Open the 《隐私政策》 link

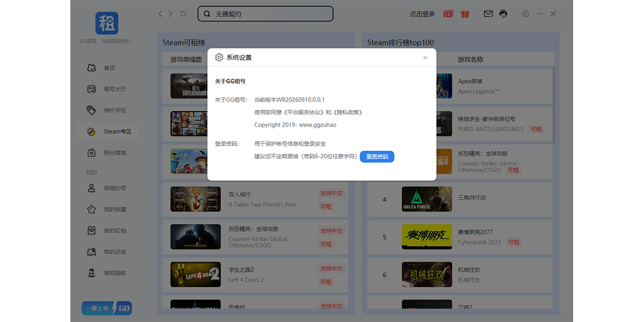[348, 112]
